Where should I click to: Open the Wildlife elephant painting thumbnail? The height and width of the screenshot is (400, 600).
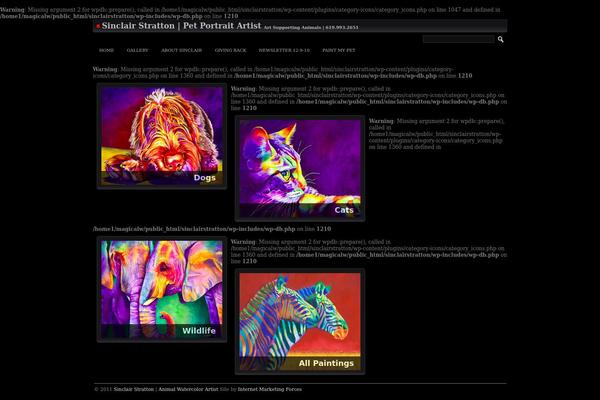pyautogui.click(x=162, y=289)
